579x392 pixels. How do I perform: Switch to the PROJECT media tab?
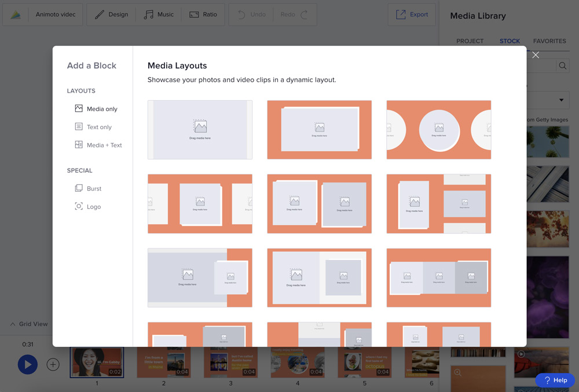coord(470,41)
